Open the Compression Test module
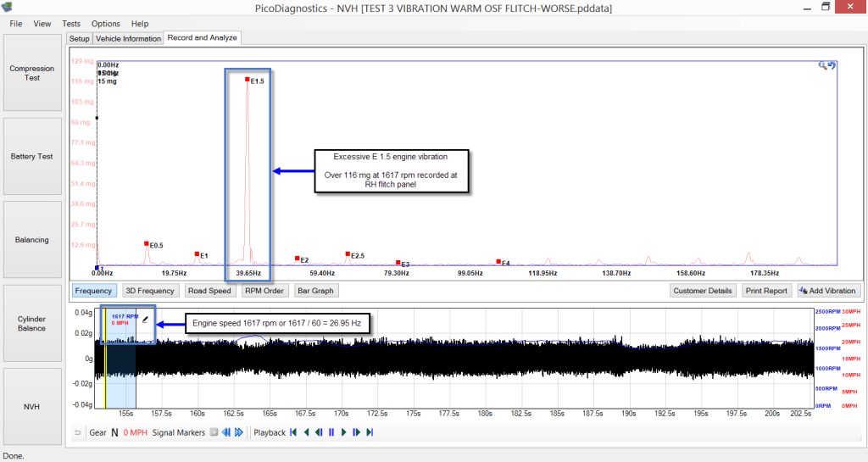 click(32, 73)
